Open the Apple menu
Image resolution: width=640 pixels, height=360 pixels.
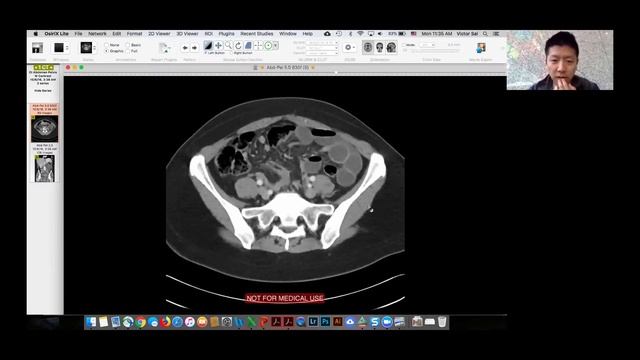click(x=36, y=34)
